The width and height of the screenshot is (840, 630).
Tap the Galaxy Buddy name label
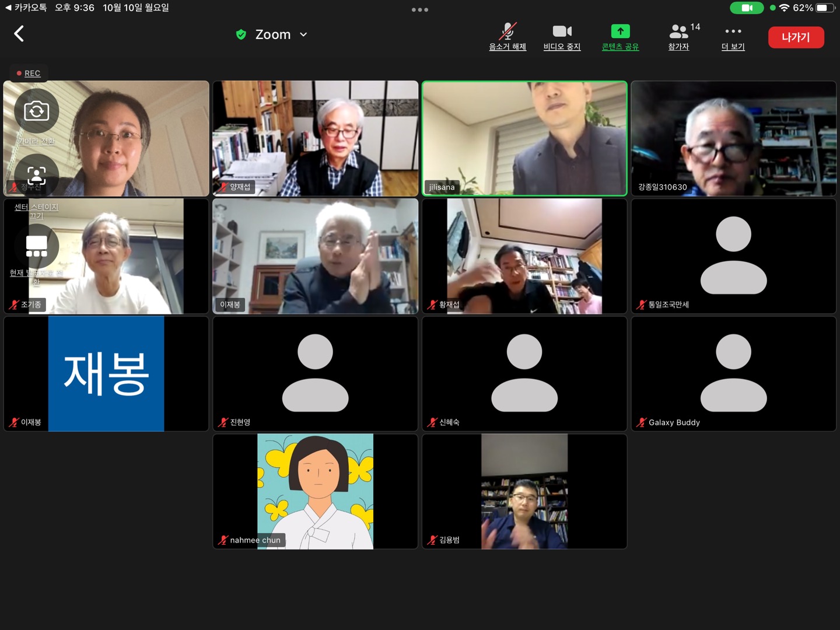pos(674,422)
